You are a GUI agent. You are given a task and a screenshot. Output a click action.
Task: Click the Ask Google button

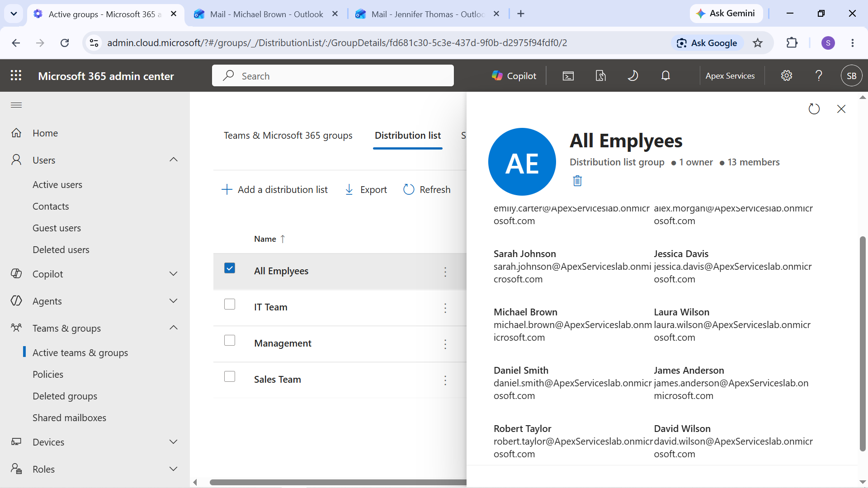coord(707,43)
